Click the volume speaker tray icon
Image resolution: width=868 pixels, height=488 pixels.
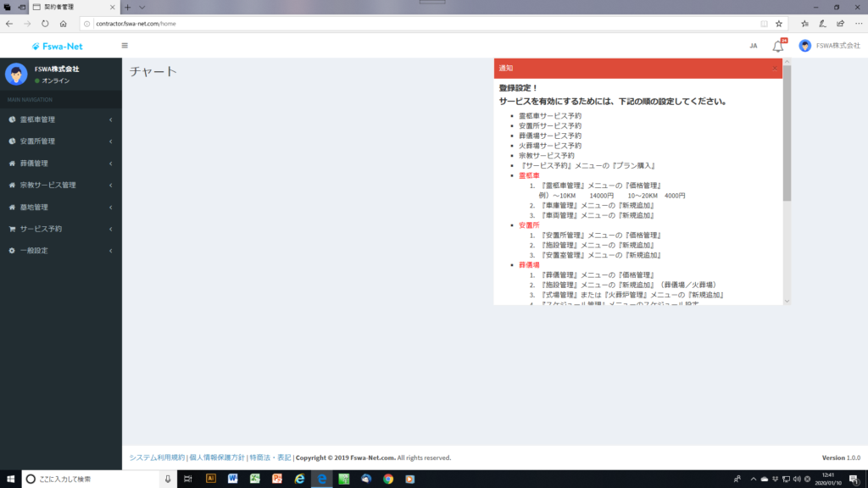click(x=797, y=480)
